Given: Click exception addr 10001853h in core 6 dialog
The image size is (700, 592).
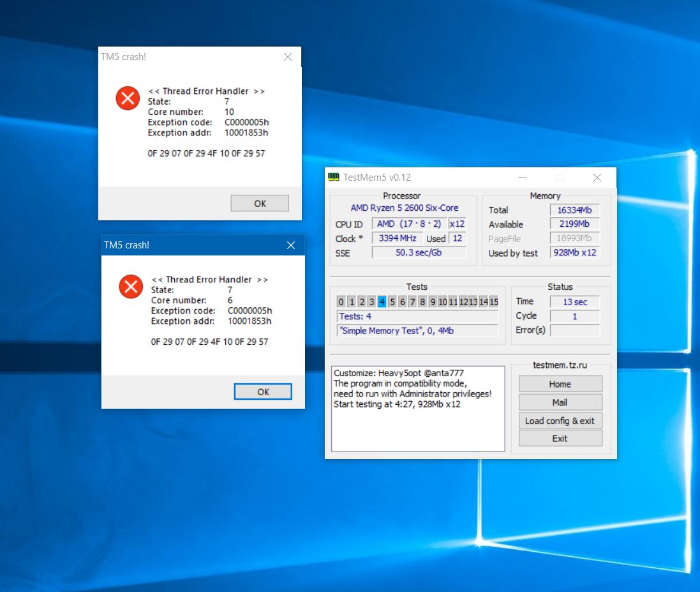Looking at the screenshot, I should pyautogui.click(x=249, y=321).
